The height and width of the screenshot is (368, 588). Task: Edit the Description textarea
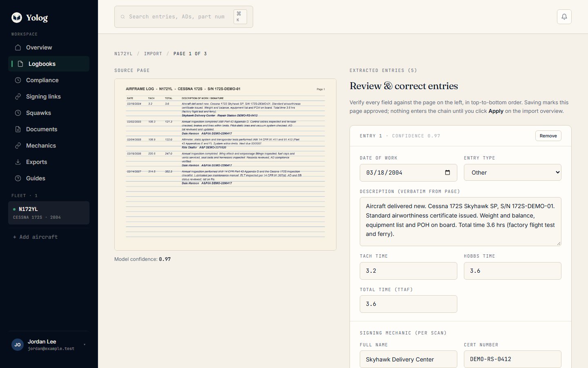461,222
